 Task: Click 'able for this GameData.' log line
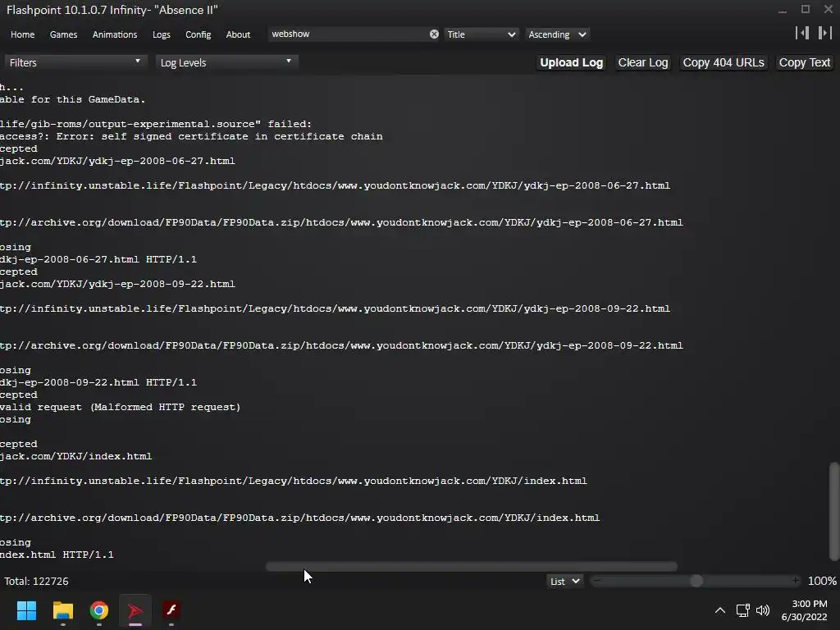[72, 99]
